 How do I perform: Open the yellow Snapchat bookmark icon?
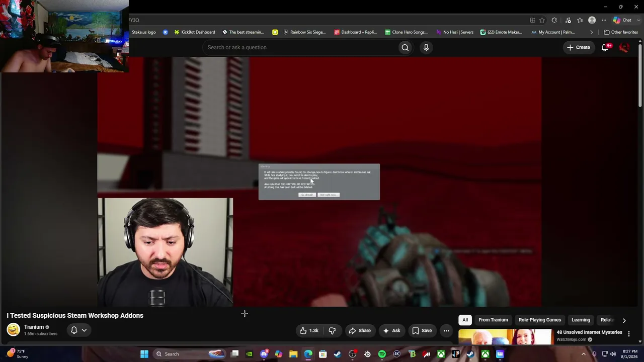coord(275,32)
